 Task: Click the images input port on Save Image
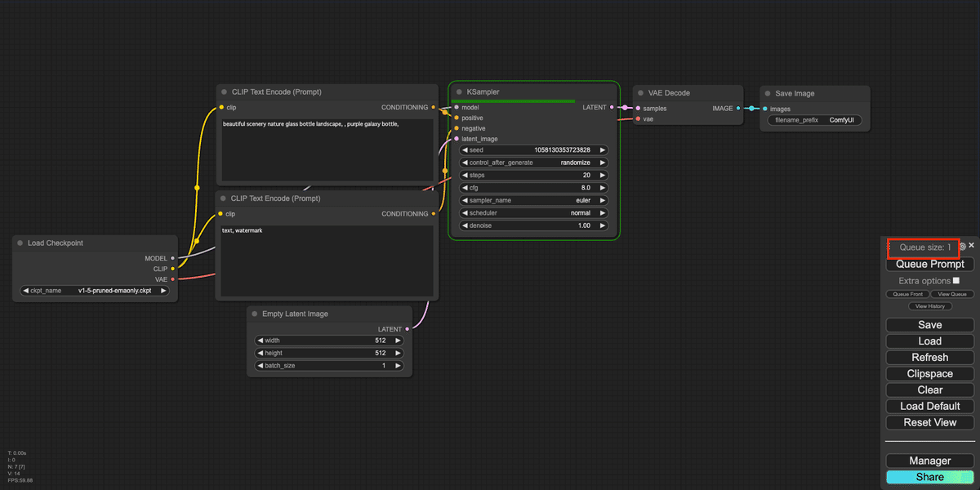tap(764, 108)
